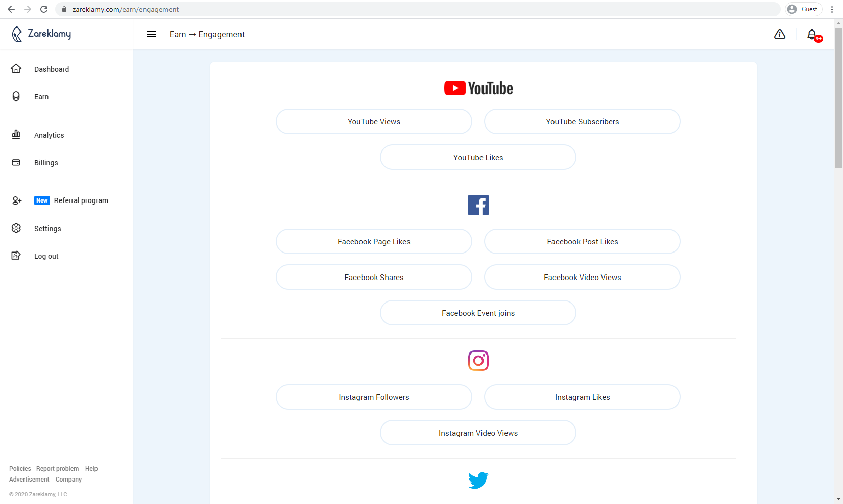The image size is (843, 504).
Task: Open the notifications bell
Action: 812,35
